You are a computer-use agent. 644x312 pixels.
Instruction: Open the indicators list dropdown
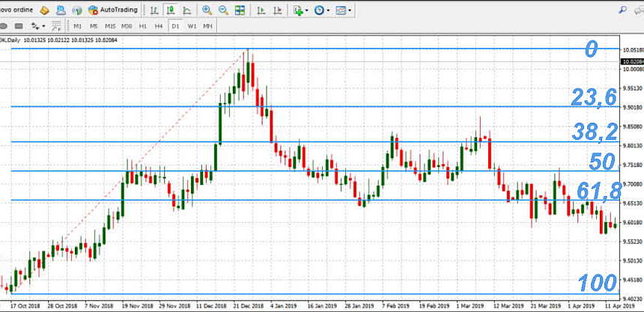coord(301,10)
